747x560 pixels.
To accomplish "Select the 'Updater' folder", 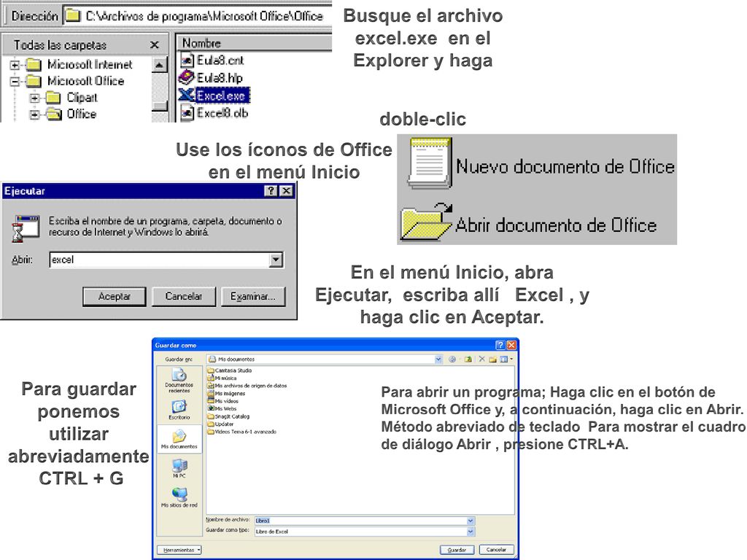I will pyautogui.click(x=220, y=424).
